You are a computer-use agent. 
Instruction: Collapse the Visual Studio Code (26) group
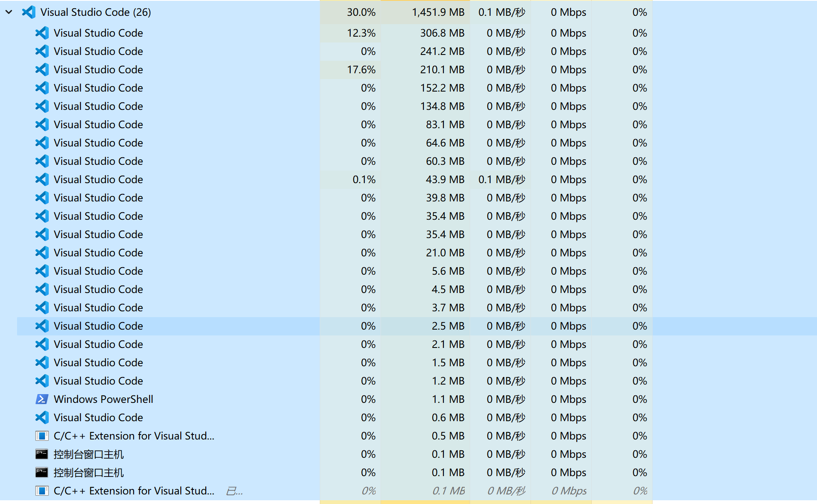(9, 12)
